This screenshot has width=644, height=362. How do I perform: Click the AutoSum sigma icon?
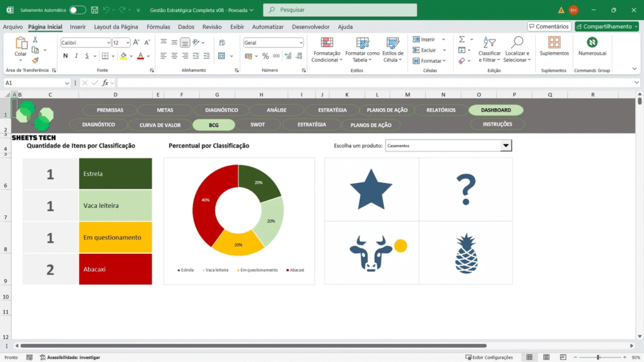(x=462, y=40)
